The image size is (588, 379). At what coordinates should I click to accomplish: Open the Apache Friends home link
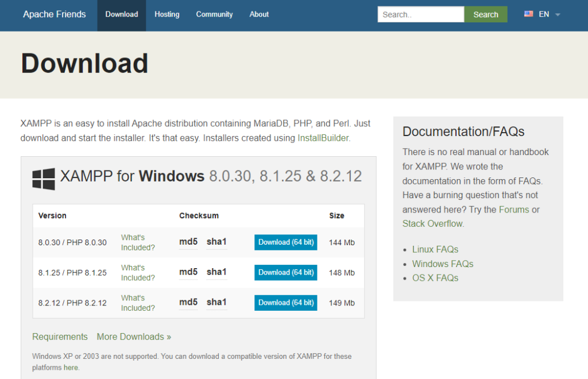click(55, 14)
